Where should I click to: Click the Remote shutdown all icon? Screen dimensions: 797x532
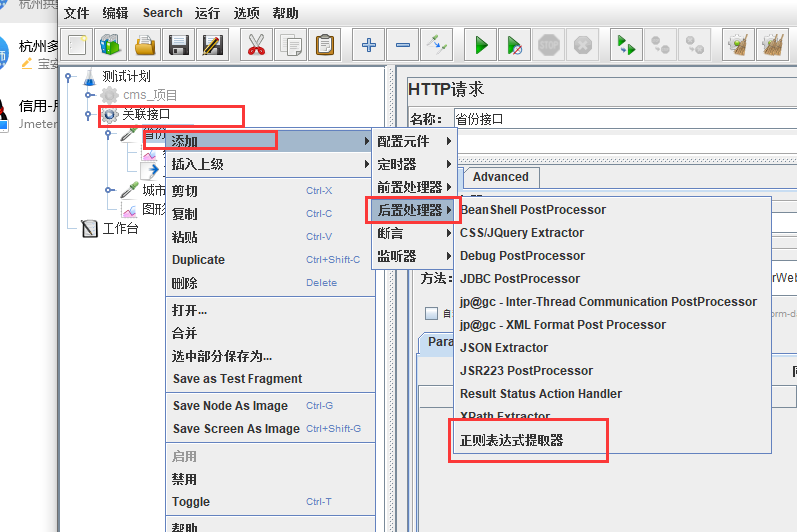point(694,45)
